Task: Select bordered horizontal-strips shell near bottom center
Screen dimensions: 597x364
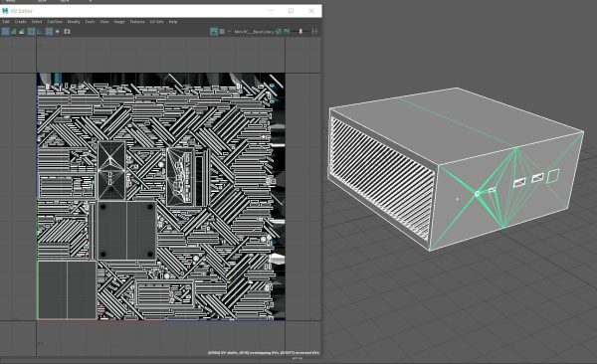Action: pos(164,293)
